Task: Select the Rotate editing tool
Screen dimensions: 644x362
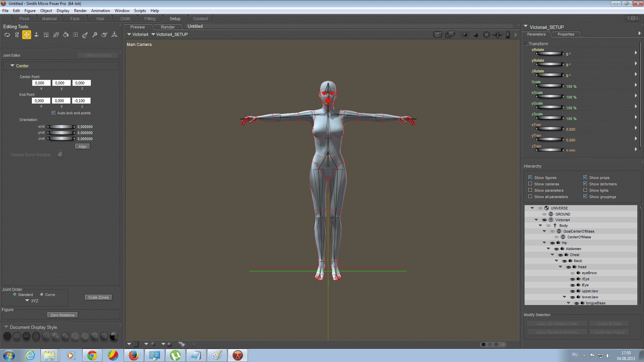Action: point(7,35)
